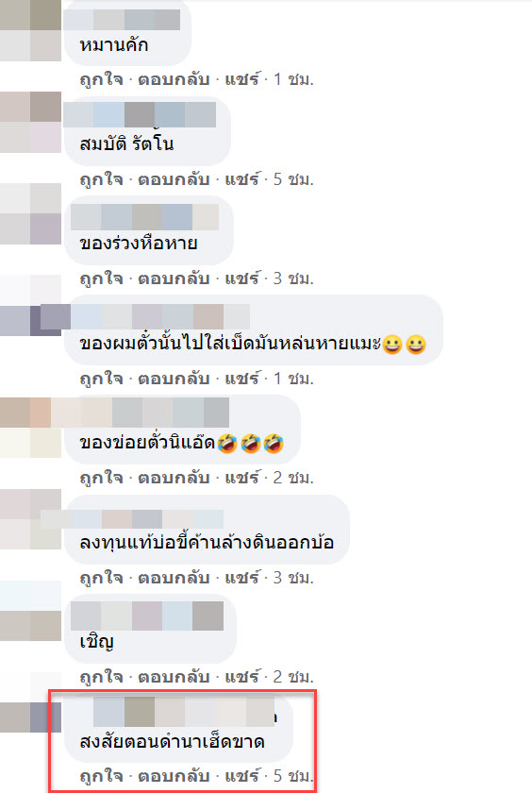The width and height of the screenshot is (532, 793).
Task: Open the '2 ชม.' timestamp under the laughing-emoji comment
Action: pos(293,477)
